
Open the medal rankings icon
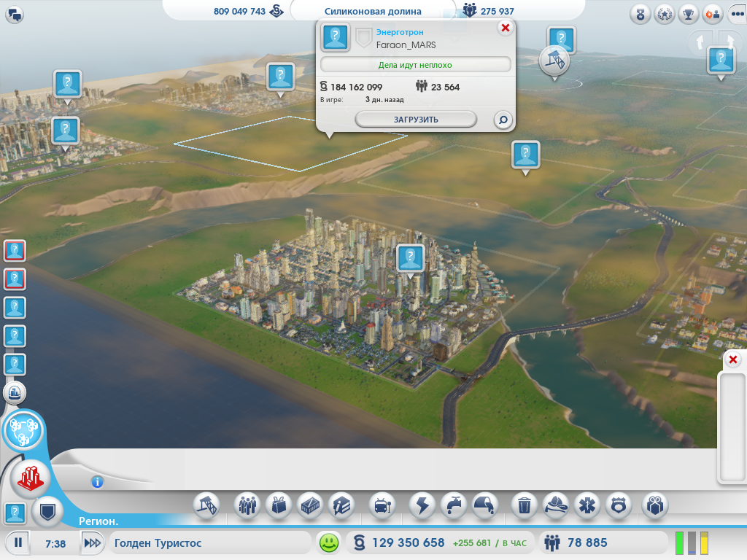click(640, 15)
